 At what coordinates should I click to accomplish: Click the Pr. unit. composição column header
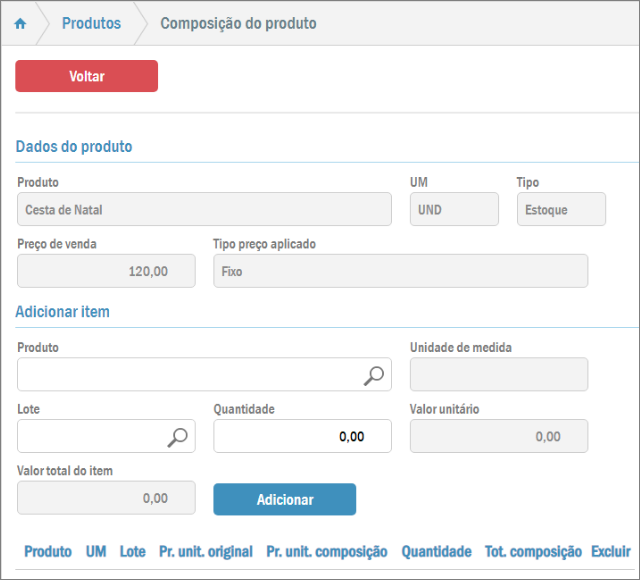[x=327, y=551]
